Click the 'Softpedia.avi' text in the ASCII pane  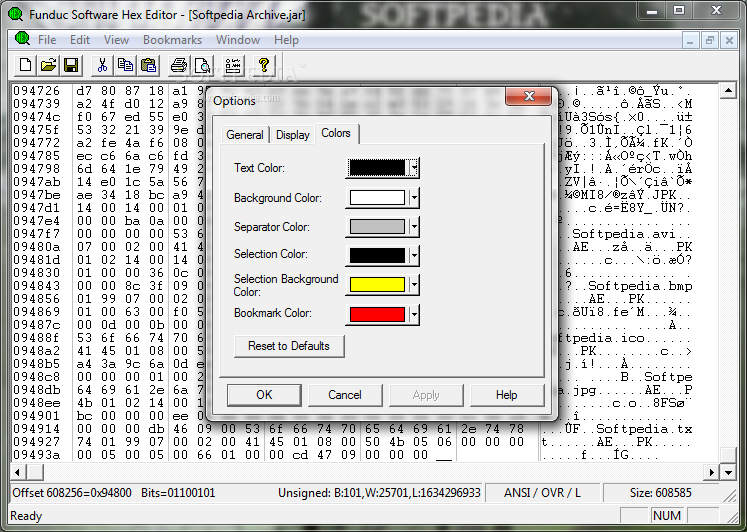coord(624,234)
